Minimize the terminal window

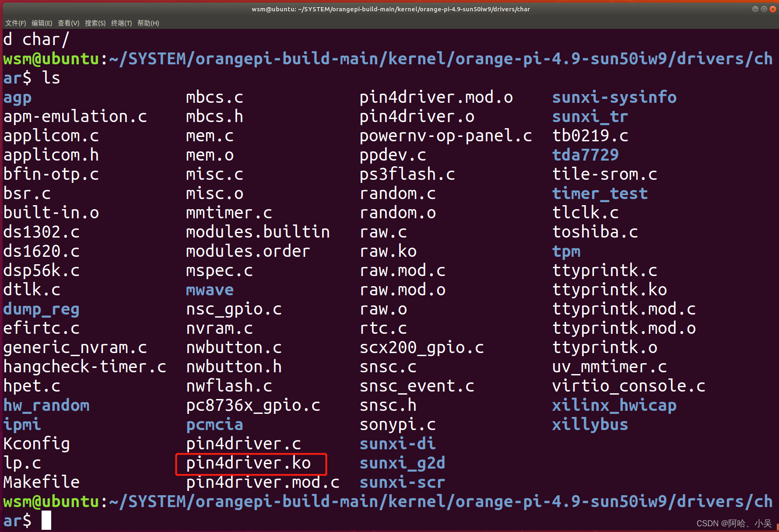[x=755, y=9]
